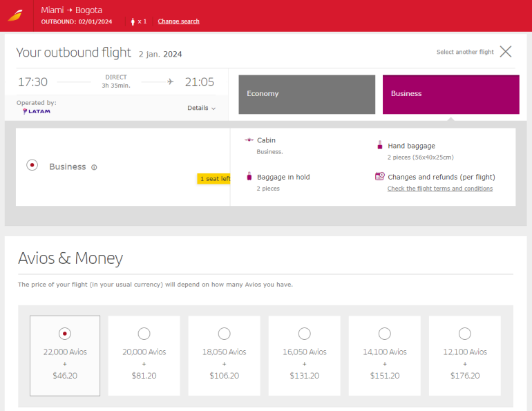
Task: Select 22,000 Avios plus $46.20 option
Action: pos(65,334)
